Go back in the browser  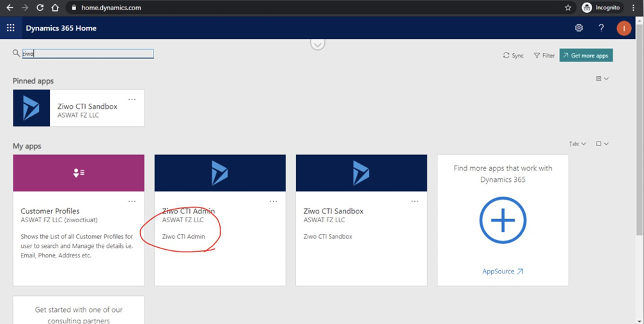click(10, 8)
